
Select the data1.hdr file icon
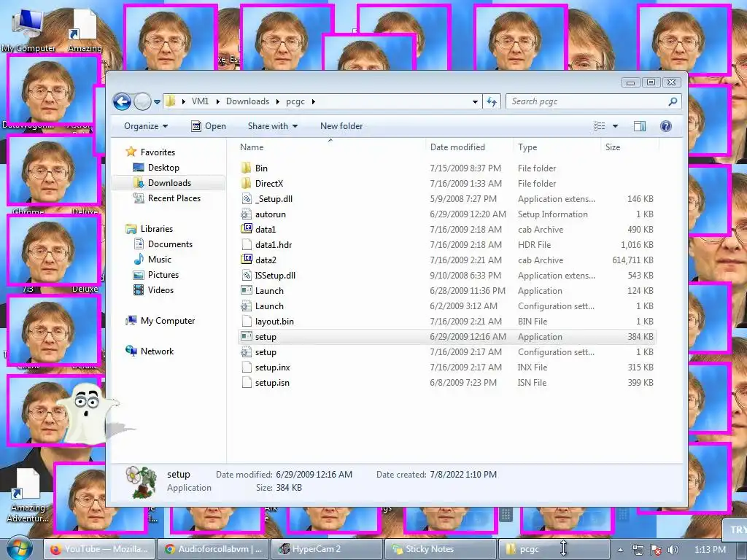(x=247, y=245)
